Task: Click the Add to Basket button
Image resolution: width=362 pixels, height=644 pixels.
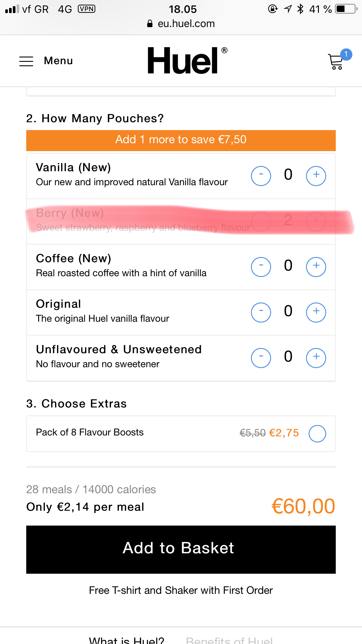Action: coord(181,549)
